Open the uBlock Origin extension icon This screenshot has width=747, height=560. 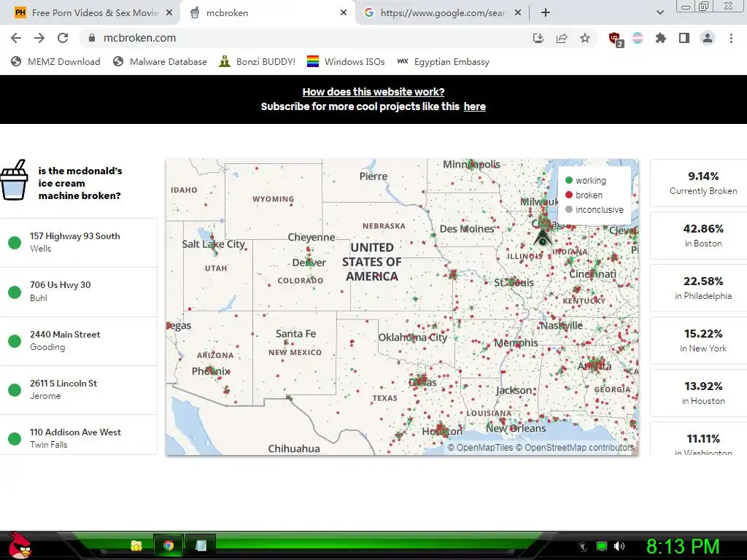pyautogui.click(x=616, y=39)
